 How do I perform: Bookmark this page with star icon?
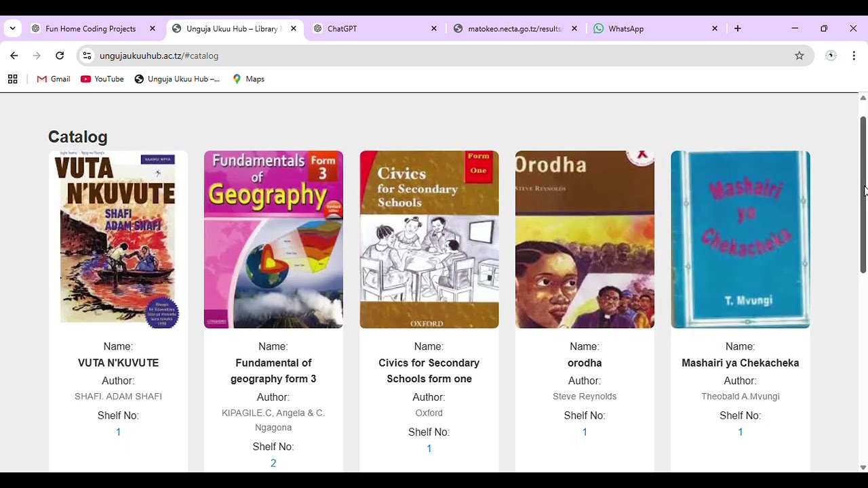click(x=800, y=56)
